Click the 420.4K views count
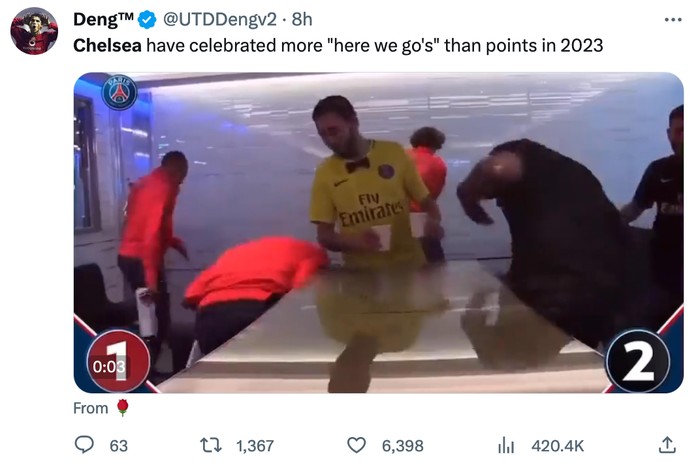Image resolution: width=700 pixels, height=469 pixels. click(x=558, y=446)
